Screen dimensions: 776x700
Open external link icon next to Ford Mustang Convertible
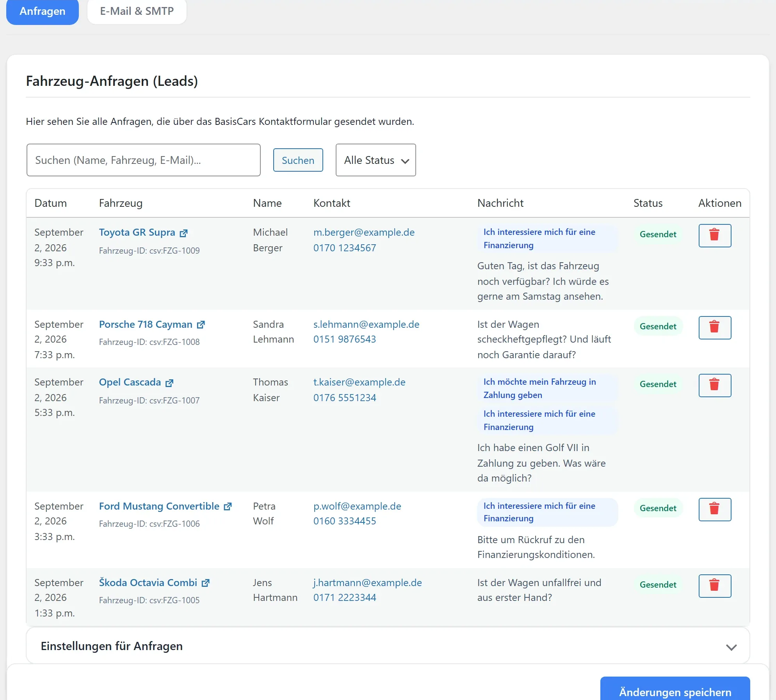[228, 506]
